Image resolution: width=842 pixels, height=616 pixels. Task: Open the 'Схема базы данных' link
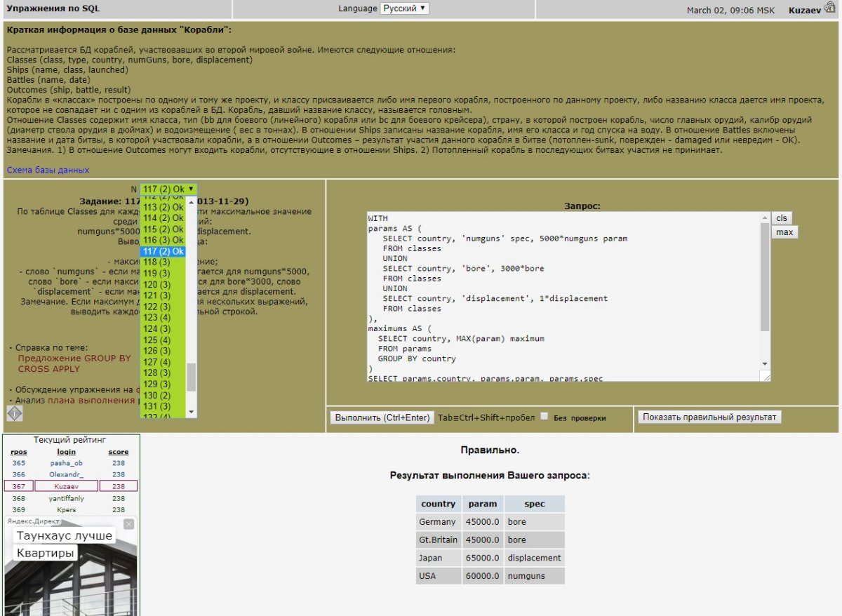(x=48, y=170)
